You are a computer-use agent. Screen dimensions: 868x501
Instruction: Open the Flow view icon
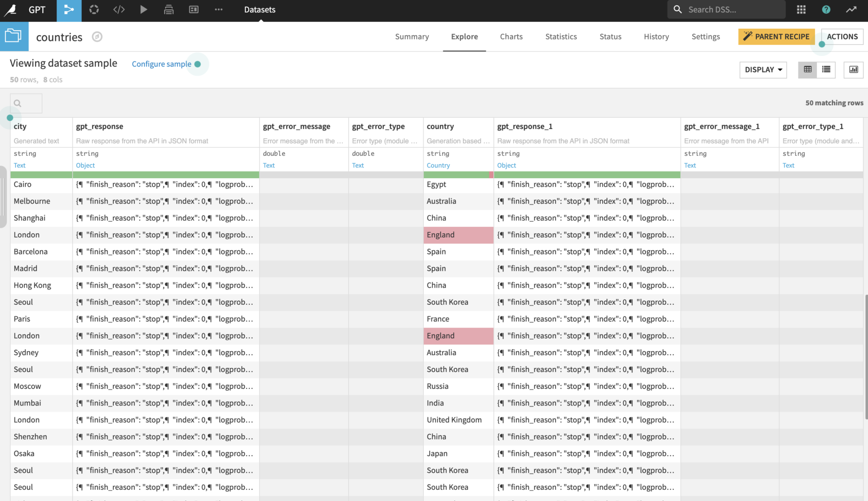(69, 10)
